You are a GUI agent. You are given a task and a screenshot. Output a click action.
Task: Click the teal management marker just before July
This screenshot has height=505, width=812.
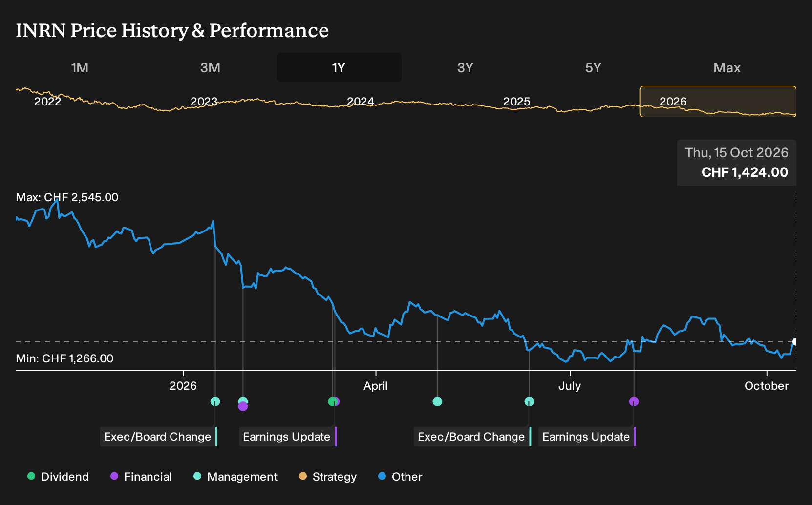[x=529, y=401]
